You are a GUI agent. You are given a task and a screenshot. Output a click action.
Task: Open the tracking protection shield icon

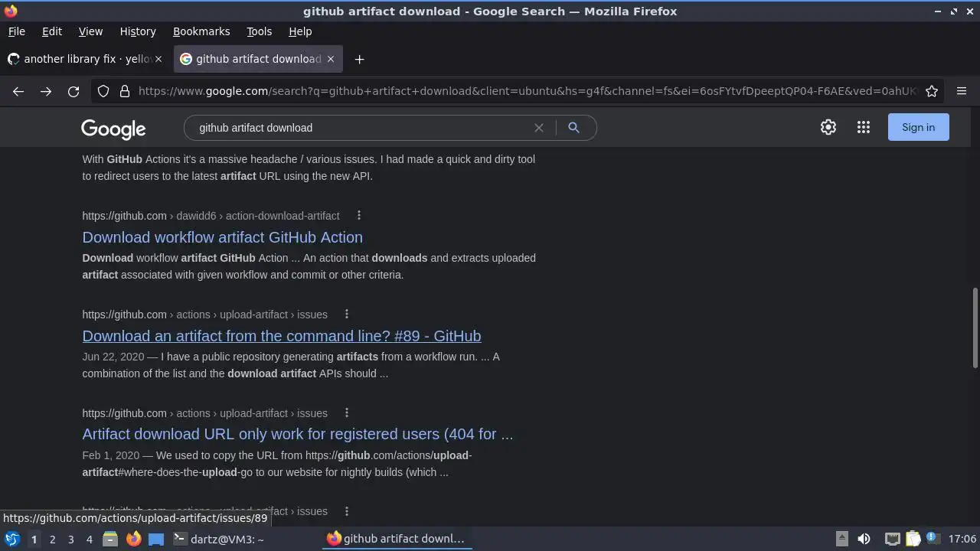pyautogui.click(x=103, y=91)
